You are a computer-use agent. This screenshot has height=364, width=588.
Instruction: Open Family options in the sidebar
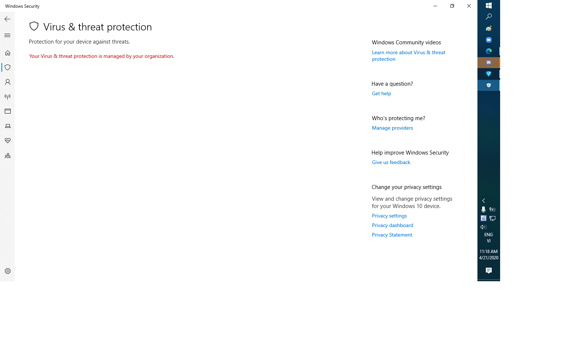click(x=7, y=156)
